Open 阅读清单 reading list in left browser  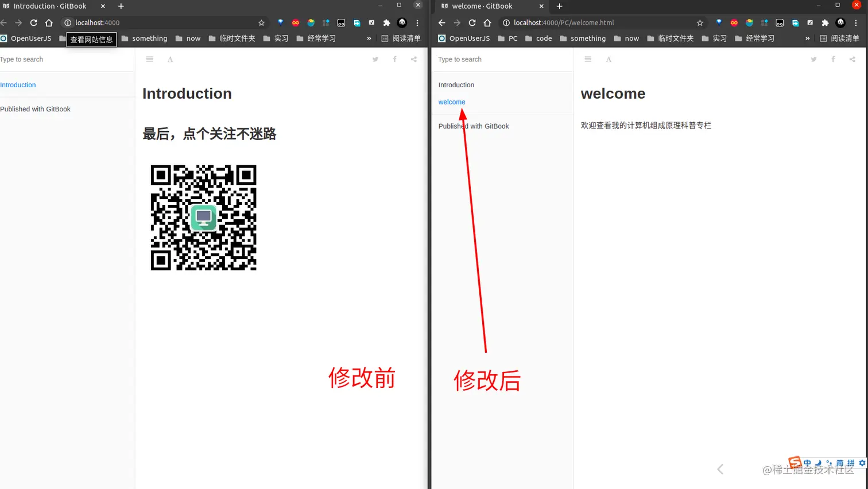(401, 38)
